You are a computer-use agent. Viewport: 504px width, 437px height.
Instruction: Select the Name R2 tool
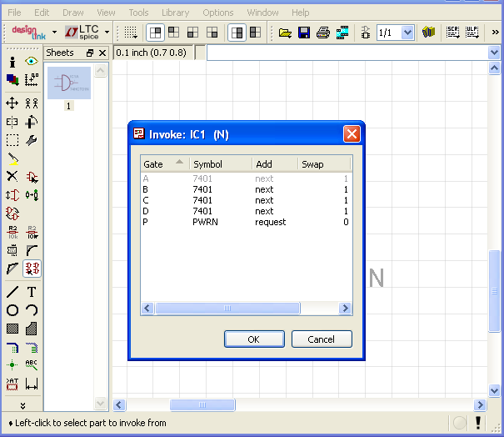click(x=12, y=232)
